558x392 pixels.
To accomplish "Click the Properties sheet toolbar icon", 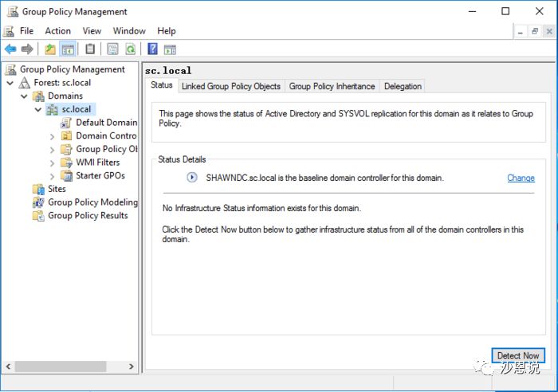I will (112, 49).
